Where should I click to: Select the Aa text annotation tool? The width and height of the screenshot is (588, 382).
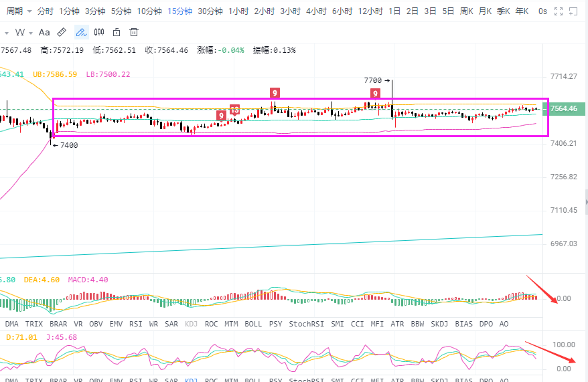pyautogui.click(x=44, y=33)
